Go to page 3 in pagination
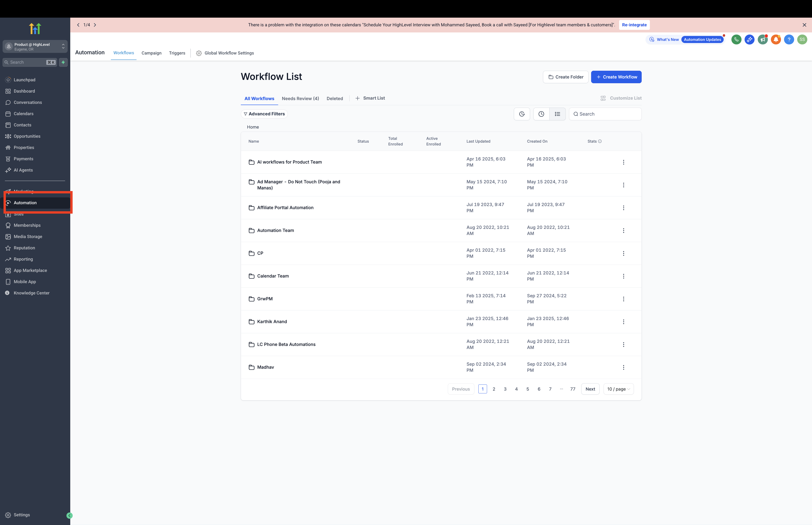The height and width of the screenshot is (525, 812). (505, 389)
